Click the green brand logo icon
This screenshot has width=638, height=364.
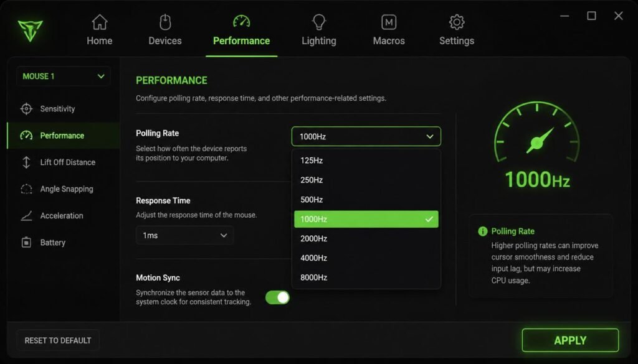click(30, 30)
